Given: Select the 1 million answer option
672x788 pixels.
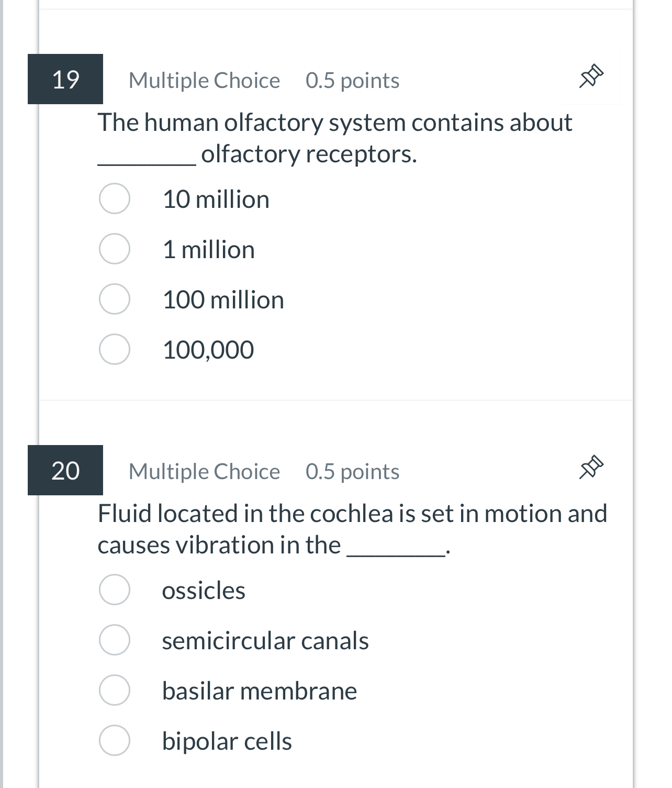Looking at the screenshot, I should coord(114,250).
